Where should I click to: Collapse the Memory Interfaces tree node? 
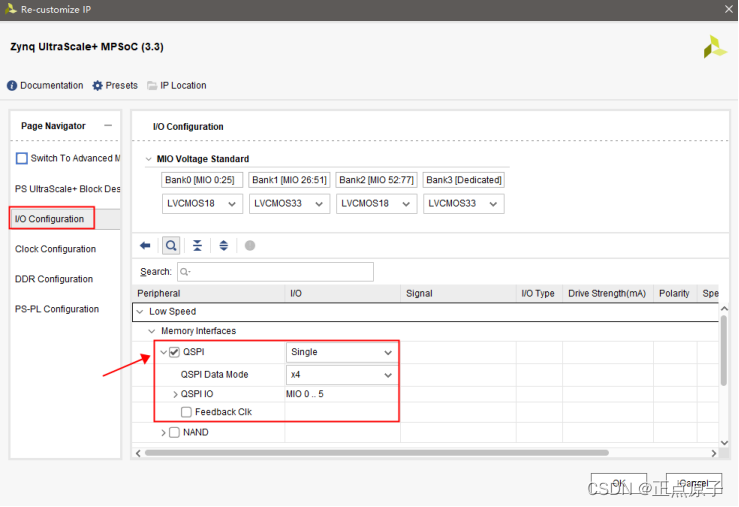[x=152, y=331]
